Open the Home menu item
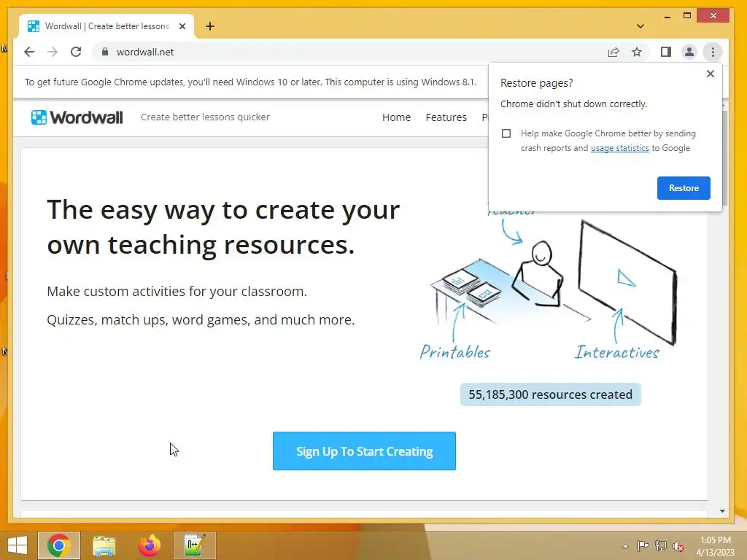Screen dimensions: 747x560 point(396,117)
